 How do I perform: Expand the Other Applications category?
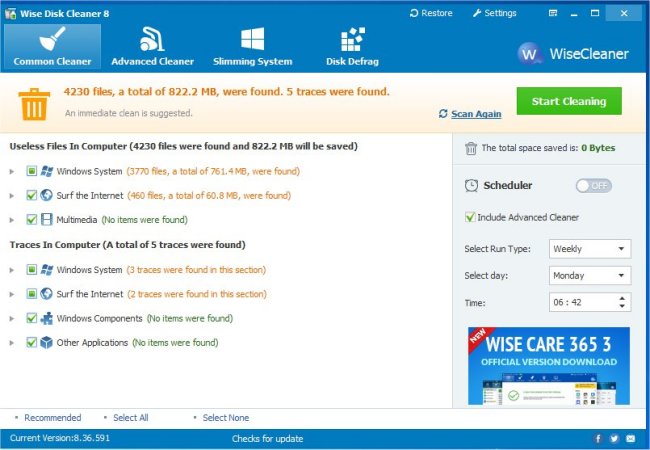(x=12, y=343)
